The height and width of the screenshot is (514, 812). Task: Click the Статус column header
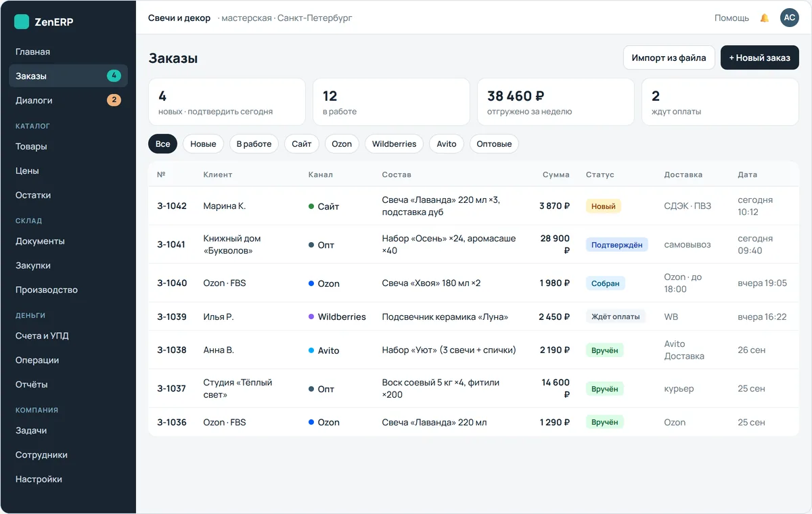(600, 174)
